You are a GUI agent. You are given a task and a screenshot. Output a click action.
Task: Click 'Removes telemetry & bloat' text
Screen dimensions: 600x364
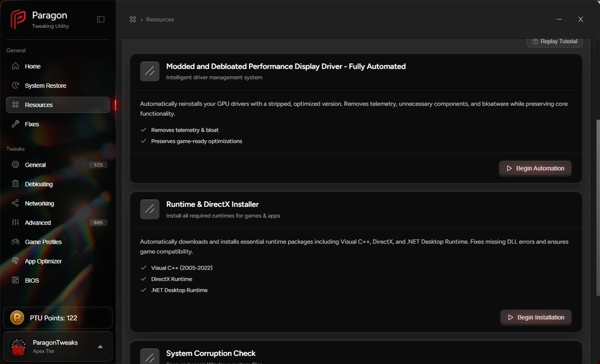coord(185,130)
